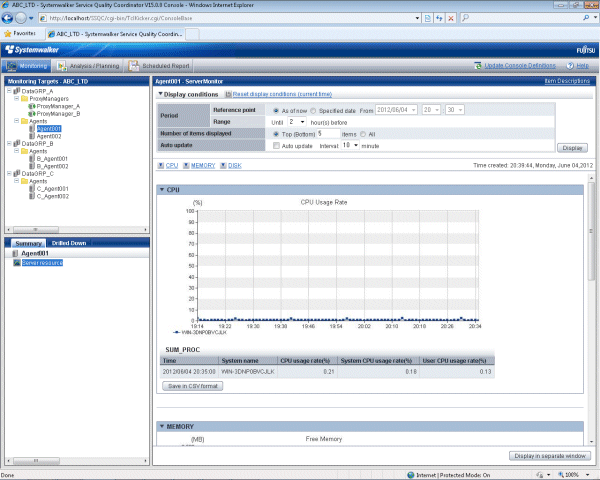Select Agent002 in the tree
The height and width of the screenshot is (480, 600).
coord(49,136)
